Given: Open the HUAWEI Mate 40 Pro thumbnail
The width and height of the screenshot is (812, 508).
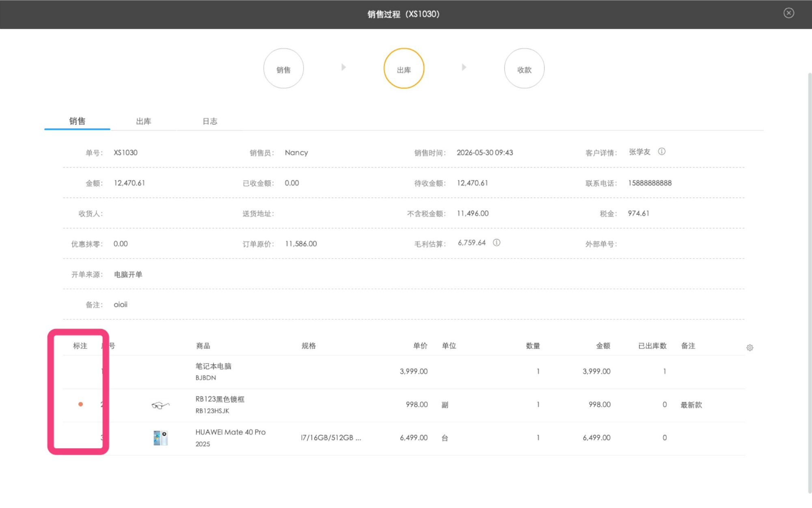Looking at the screenshot, I should point(160,438).
